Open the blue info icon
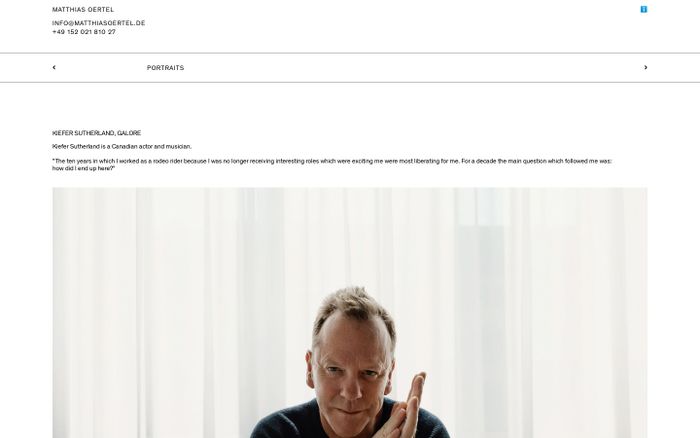 pyautogui.click(x=643, y=9)
